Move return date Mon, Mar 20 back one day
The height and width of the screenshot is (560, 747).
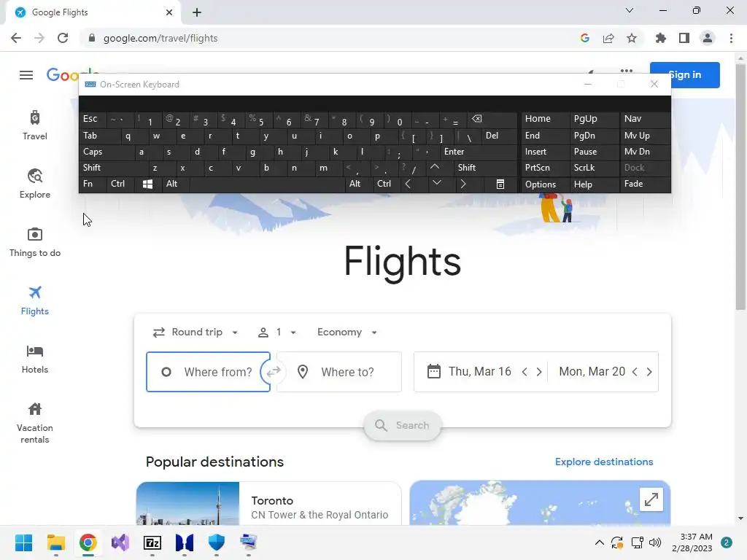tap(635, 372)
